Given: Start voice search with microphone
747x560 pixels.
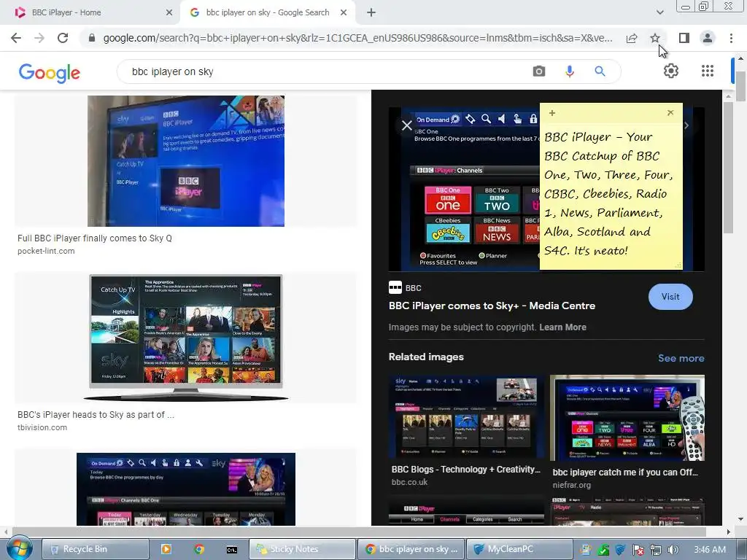Looking at the screenshot, I should [569, 71].
